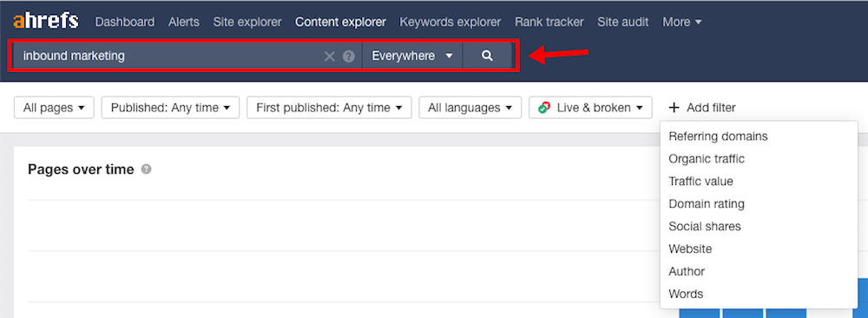Open First published: Any time dropdown

[329, 108]
